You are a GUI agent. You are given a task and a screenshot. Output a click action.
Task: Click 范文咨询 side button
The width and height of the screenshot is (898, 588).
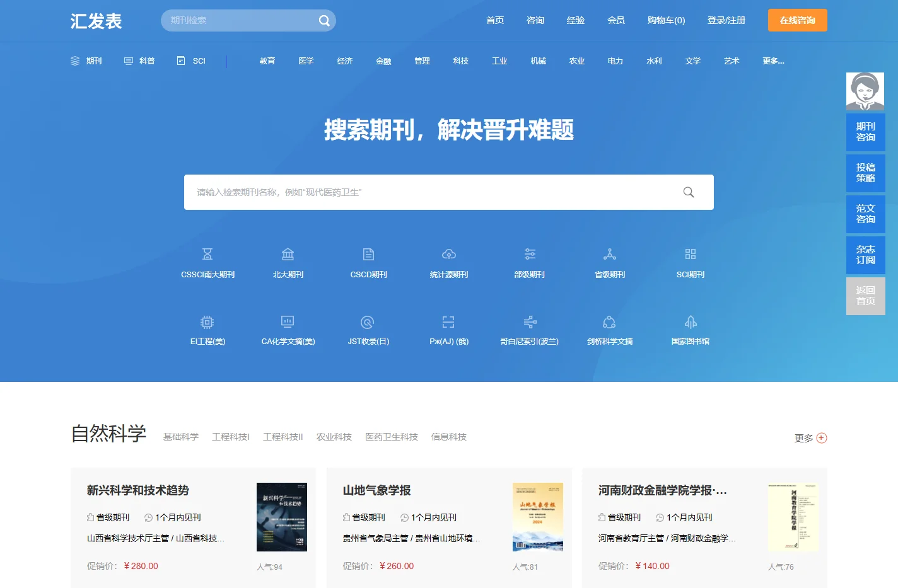(866, 214)
